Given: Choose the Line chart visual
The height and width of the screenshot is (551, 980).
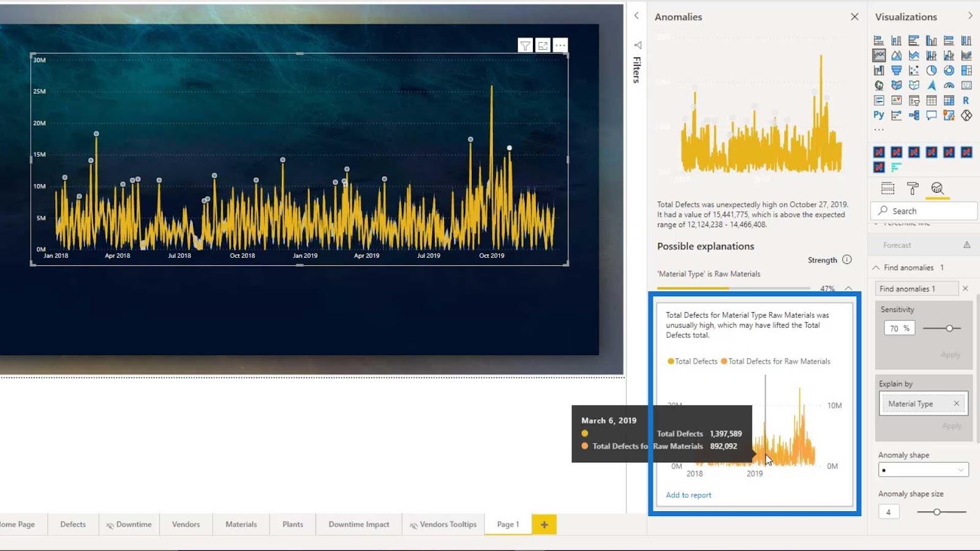Looking at the screenshot, I should point(879,56).
